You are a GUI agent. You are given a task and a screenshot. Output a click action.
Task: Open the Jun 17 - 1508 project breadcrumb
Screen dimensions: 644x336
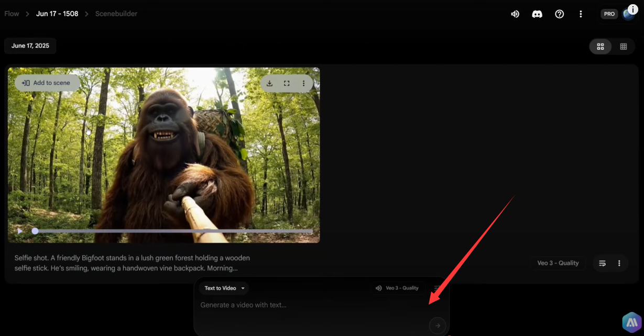tap(57, 14)
